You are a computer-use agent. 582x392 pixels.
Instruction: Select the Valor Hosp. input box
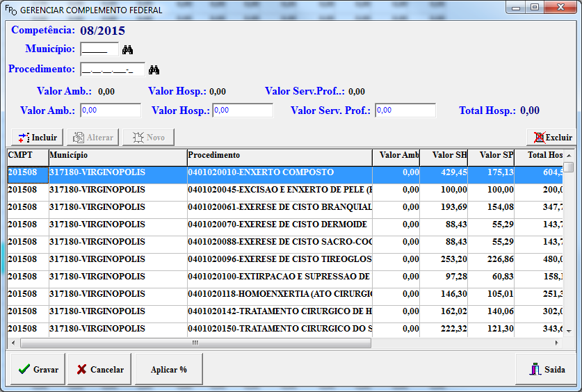point(242,111)
